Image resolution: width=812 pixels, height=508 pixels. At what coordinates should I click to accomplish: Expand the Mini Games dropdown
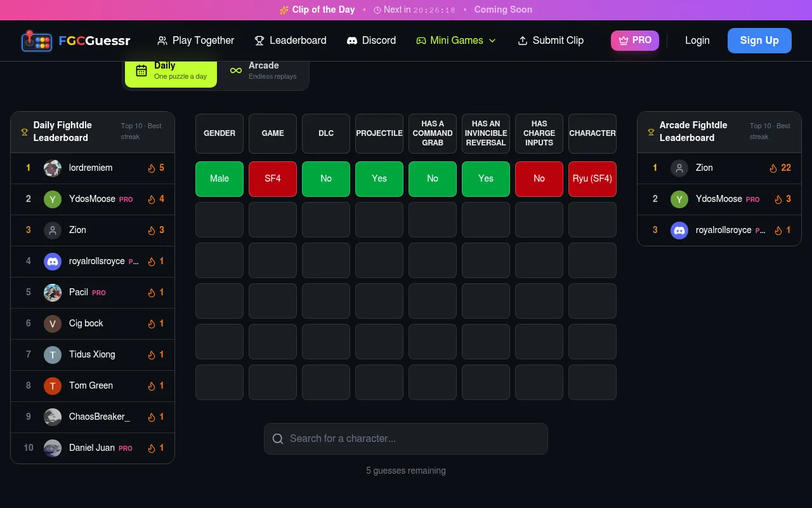pos(456,41)
